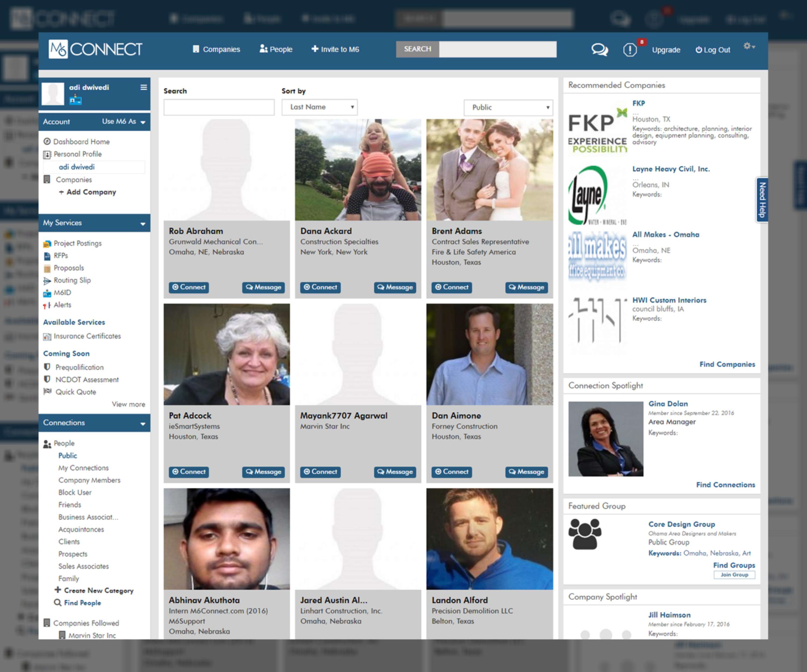
Task: Click the Alerts icon in My Services
Action: click(x=47, y=305)
